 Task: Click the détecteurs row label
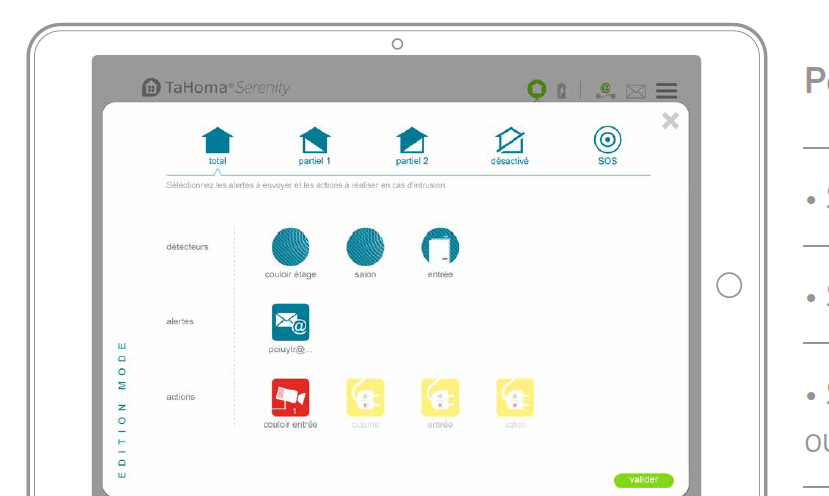coord(187,247)
